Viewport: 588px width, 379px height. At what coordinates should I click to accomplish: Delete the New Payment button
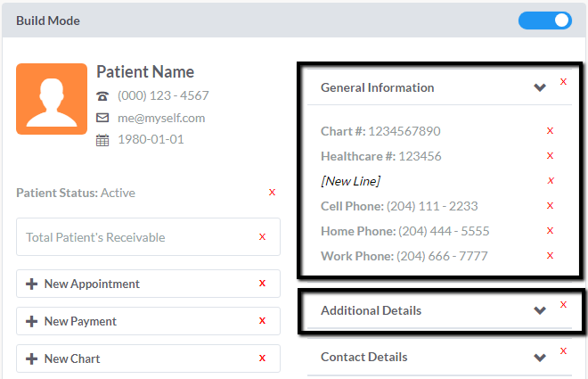(x=262, y=320)
